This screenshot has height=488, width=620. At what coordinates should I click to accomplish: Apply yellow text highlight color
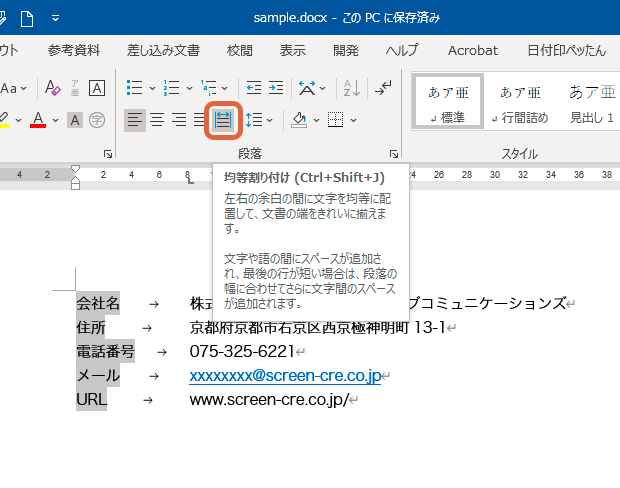point(4,120)
